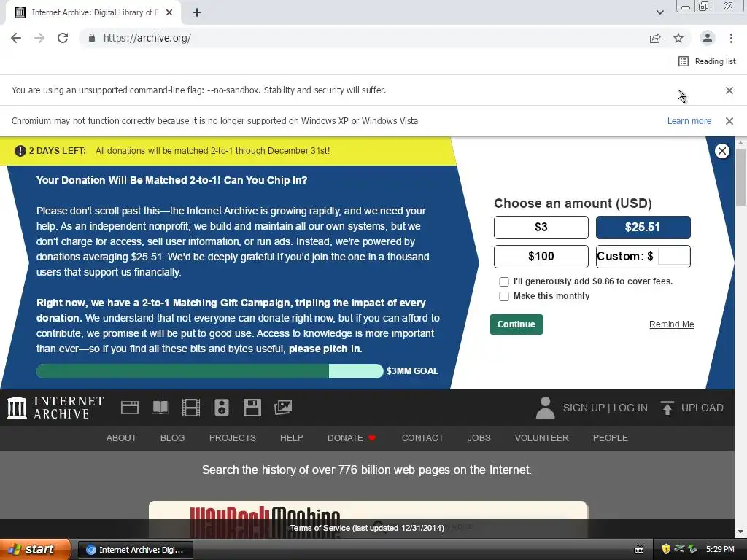Screen dimensions: 747x560
Task: Go back with the browser back arrow
Action: 16,38
